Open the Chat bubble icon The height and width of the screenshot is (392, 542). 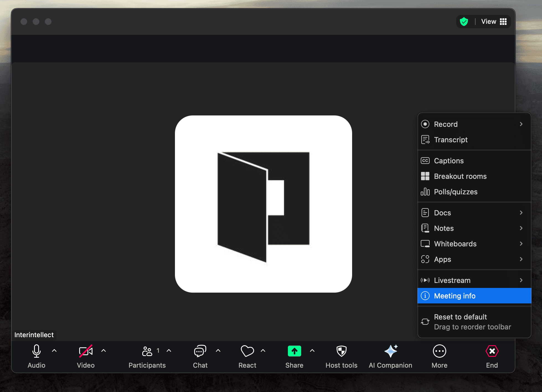pos(200,351)
